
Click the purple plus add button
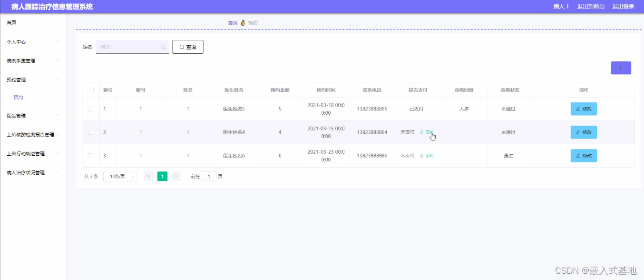point(621,68)
